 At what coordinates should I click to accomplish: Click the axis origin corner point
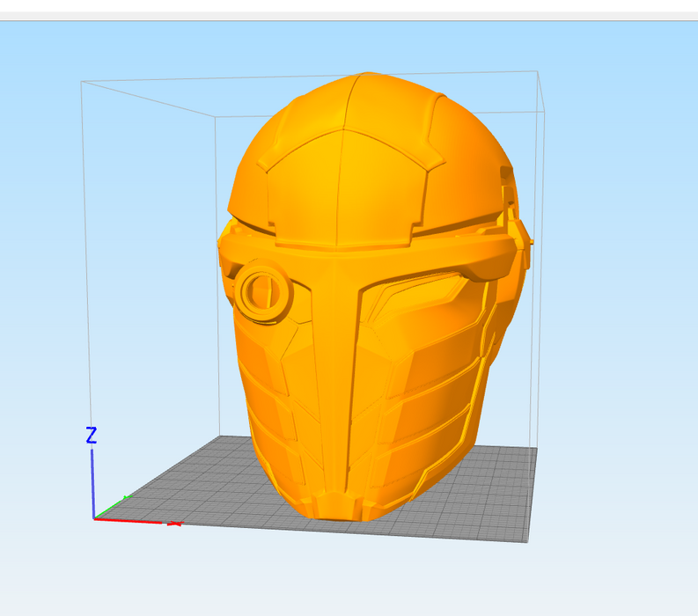(94, 518)
